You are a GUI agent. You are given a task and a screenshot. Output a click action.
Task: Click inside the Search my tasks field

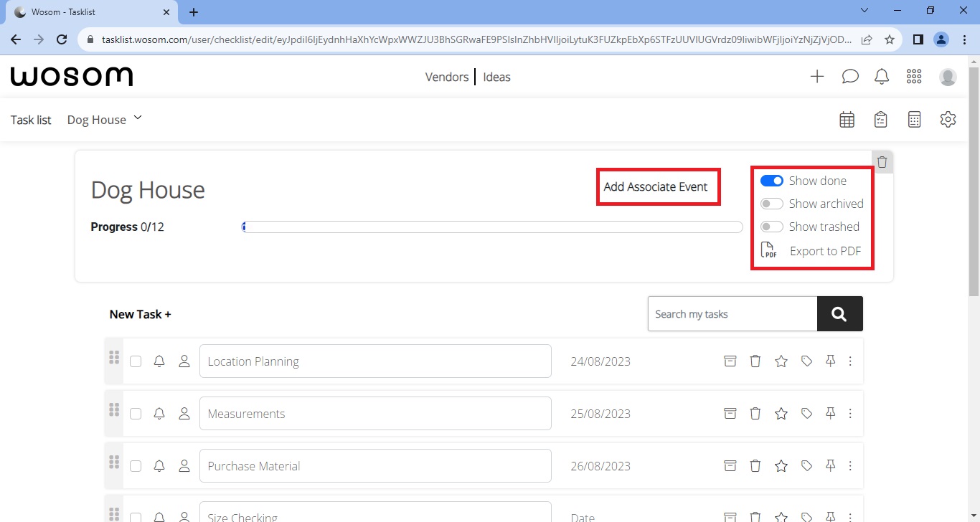pyautogui.click(x=732, y=313)
